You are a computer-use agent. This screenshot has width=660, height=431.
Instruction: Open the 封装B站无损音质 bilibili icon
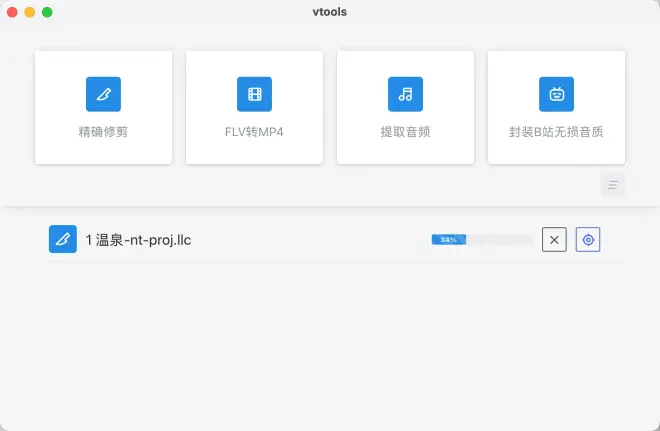tap(556, 94)
